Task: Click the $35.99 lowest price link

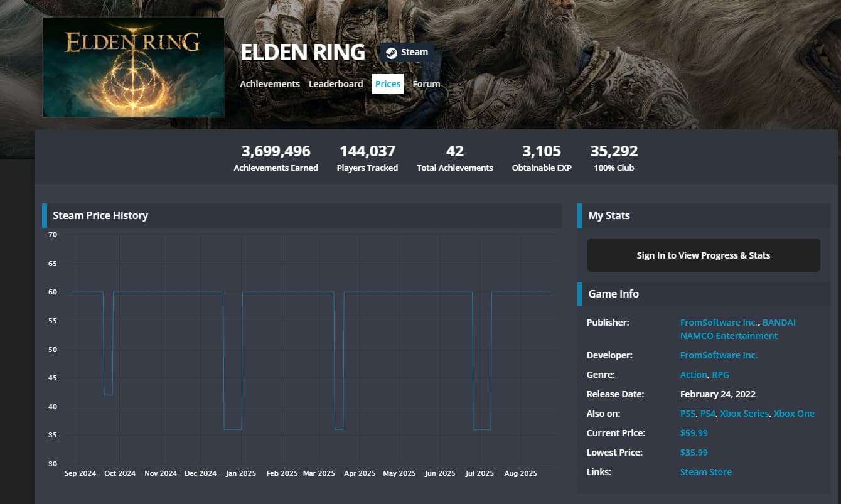Action: tap(694, 453)
